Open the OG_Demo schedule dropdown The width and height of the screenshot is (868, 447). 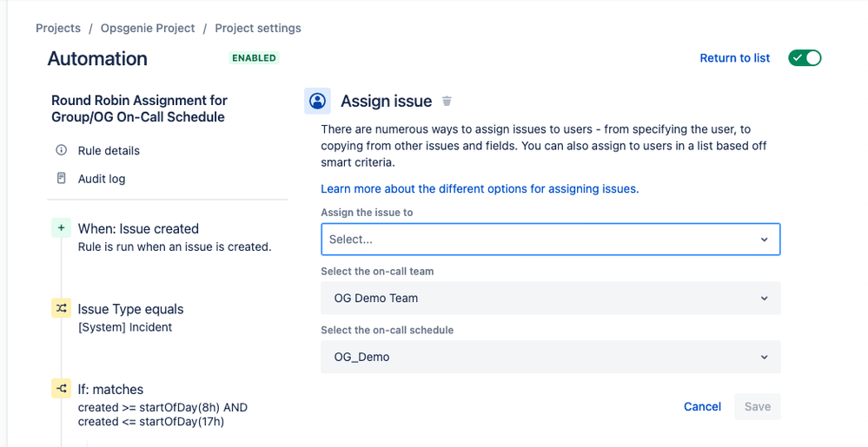click(550, 357)
